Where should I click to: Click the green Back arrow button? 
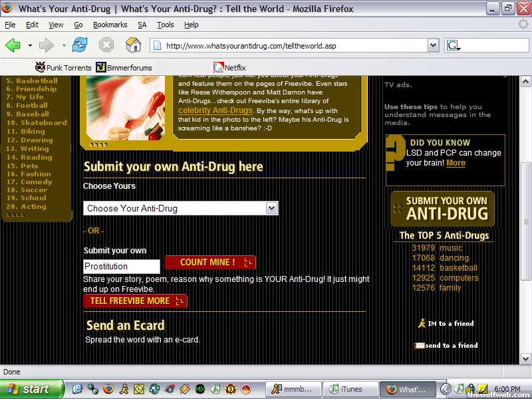coord(13,45)
